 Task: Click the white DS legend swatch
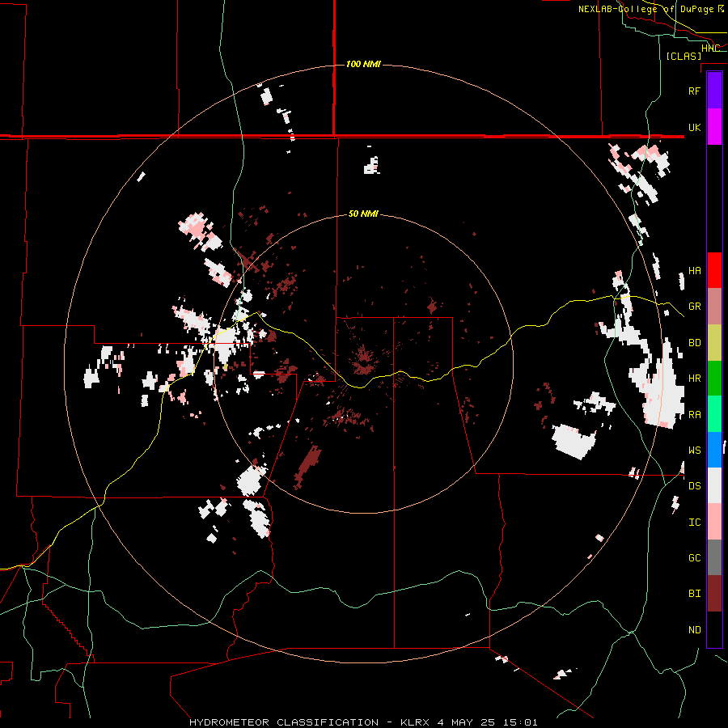[x=714, y=486]
